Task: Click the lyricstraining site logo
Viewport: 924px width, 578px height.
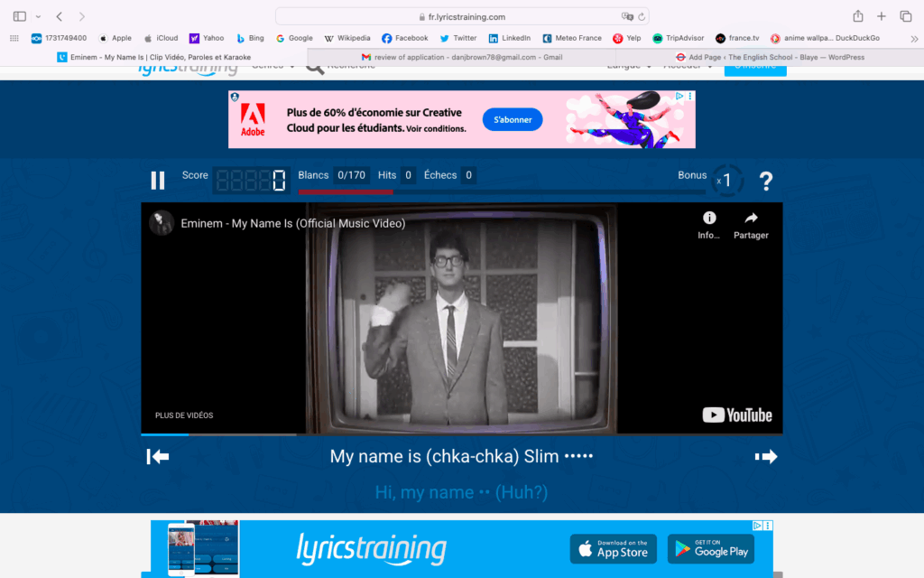Action: point(188,70)
